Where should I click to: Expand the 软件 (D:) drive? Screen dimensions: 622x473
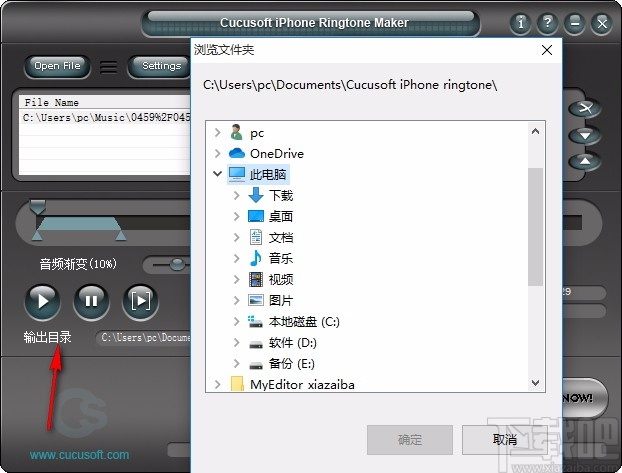click(236, 342)
